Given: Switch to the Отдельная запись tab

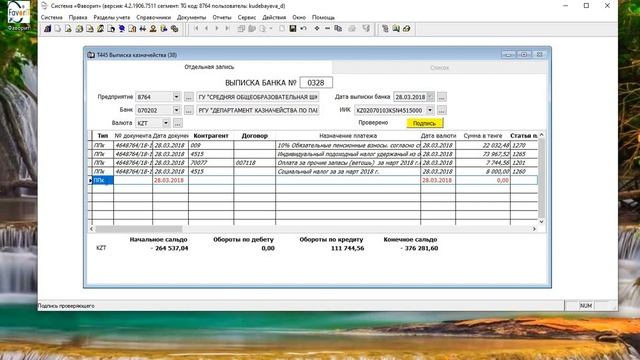Looking at the screenshot, I should [x=209, y=67].
